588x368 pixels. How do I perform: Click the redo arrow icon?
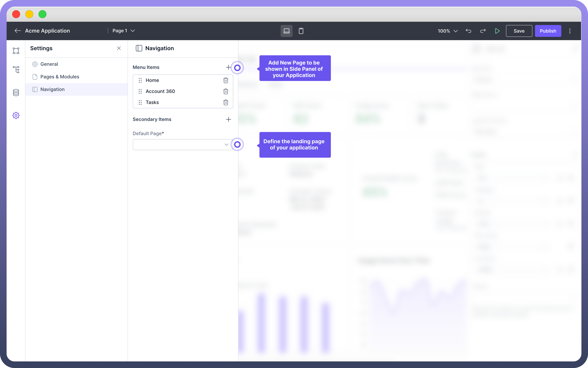click(483, 31)
